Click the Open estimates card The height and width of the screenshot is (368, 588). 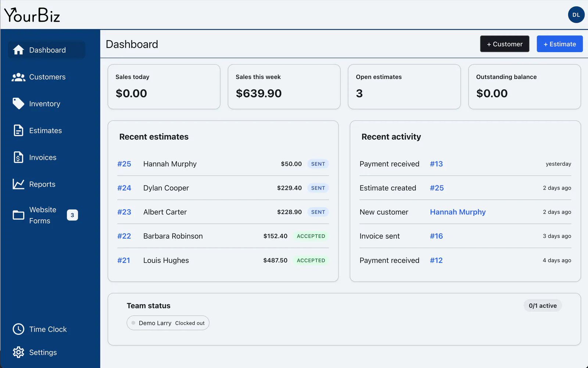(x=404, y=87)
